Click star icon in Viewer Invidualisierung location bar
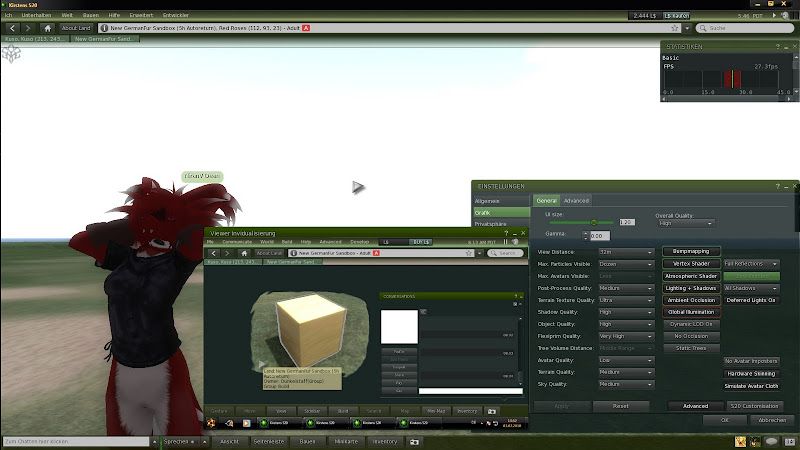The image size is (800, 450). [x=468, y=253]
